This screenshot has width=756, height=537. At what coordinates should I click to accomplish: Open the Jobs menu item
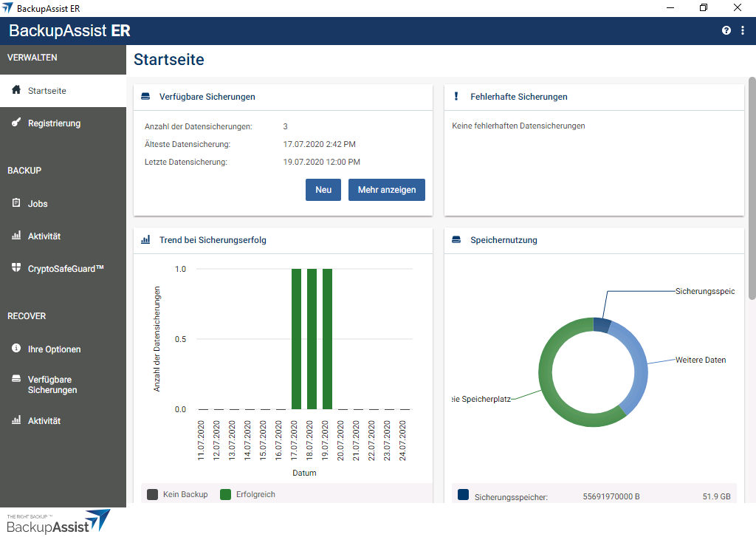[38, 204]
